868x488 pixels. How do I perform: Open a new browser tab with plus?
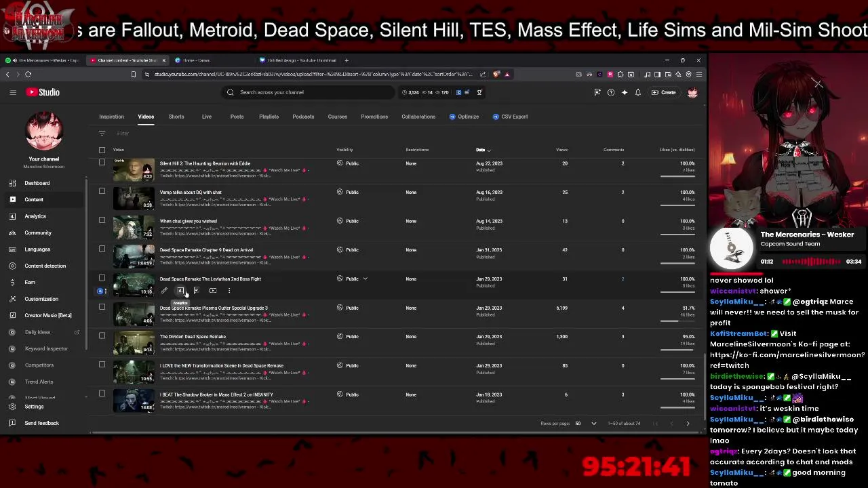[x=347, y=60]
